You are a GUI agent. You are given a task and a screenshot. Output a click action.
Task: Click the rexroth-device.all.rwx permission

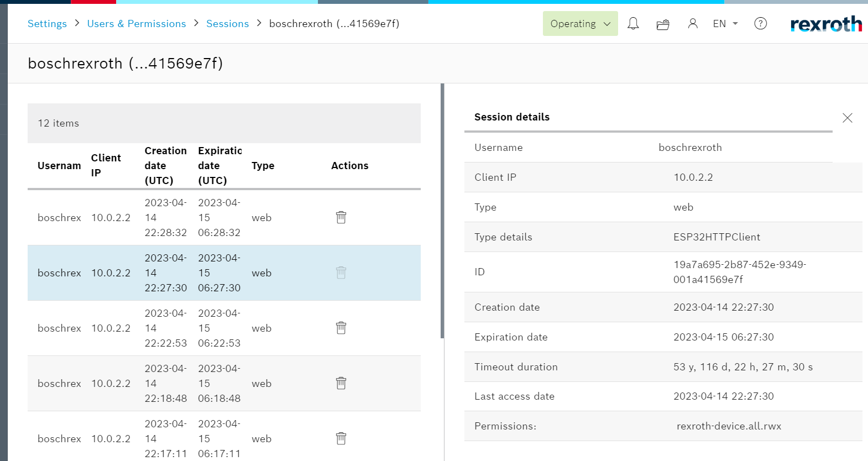tap(729, 426)
